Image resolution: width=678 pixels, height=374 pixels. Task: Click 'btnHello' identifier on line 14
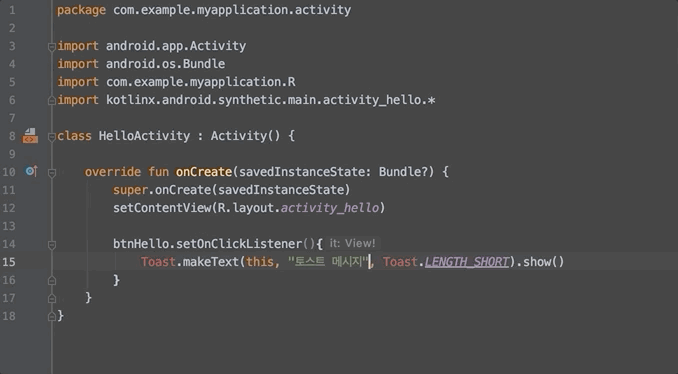point(141,244)
